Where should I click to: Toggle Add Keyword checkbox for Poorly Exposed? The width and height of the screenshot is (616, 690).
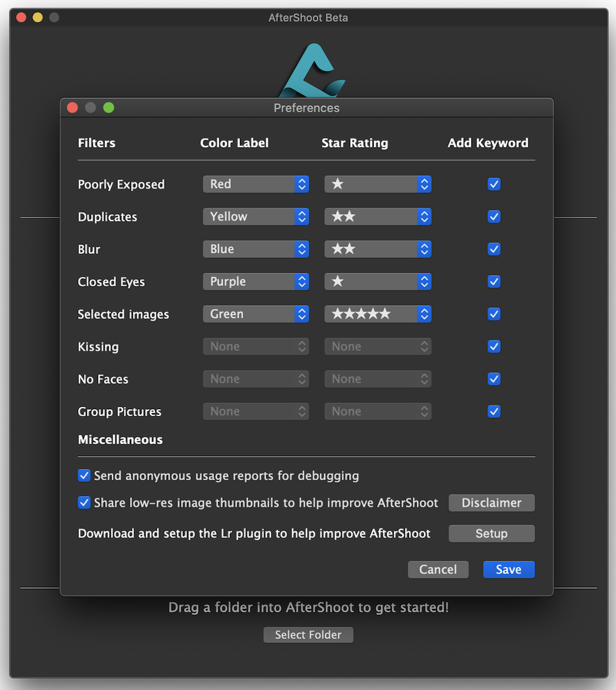tap(494, 184)
